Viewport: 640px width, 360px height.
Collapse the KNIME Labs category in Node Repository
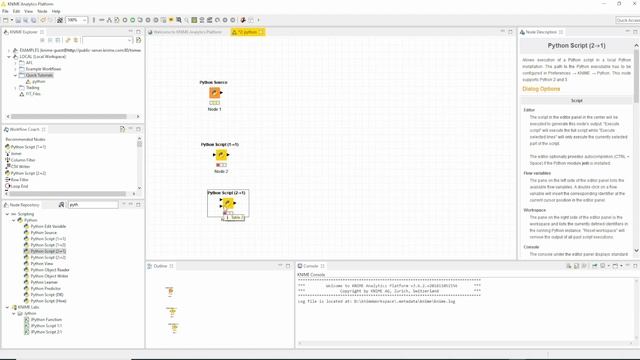tap(7, 307)
